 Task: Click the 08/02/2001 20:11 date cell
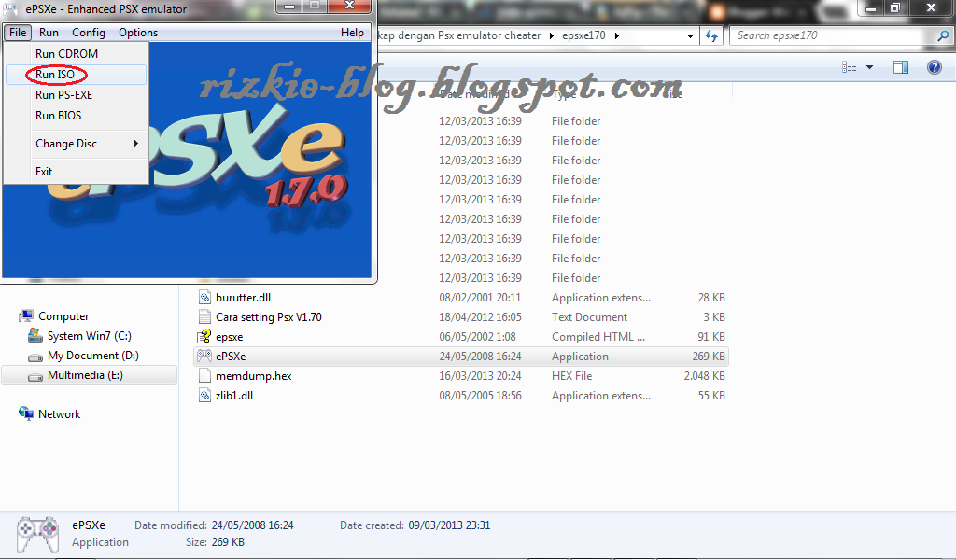point(480,298)
